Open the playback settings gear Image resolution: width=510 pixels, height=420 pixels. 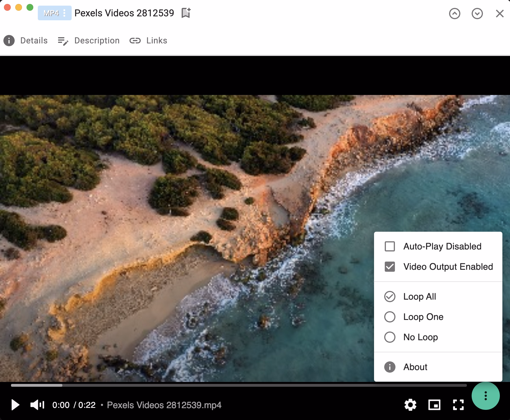(x=410, y=405)
